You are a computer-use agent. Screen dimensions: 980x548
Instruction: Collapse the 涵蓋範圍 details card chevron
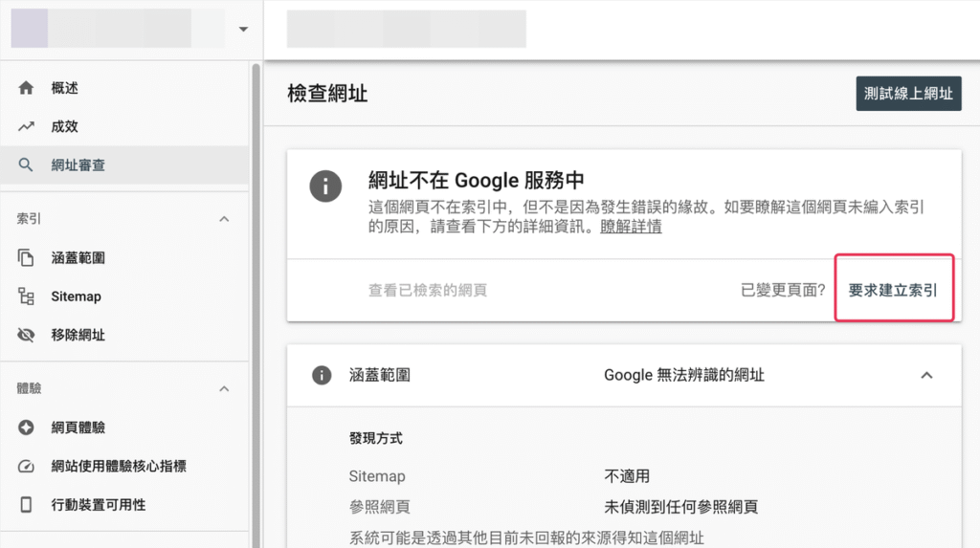(x=926, y=376)
